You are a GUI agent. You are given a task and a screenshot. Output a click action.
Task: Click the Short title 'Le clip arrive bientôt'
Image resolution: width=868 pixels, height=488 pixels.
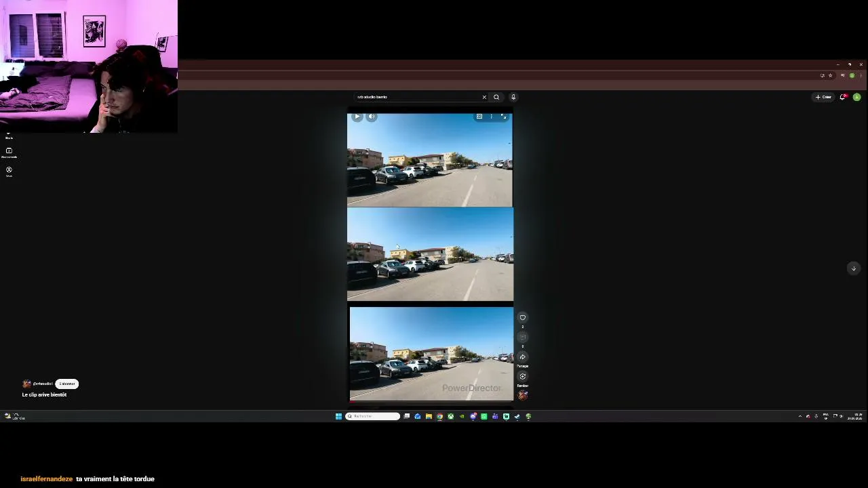pos(44,394)
